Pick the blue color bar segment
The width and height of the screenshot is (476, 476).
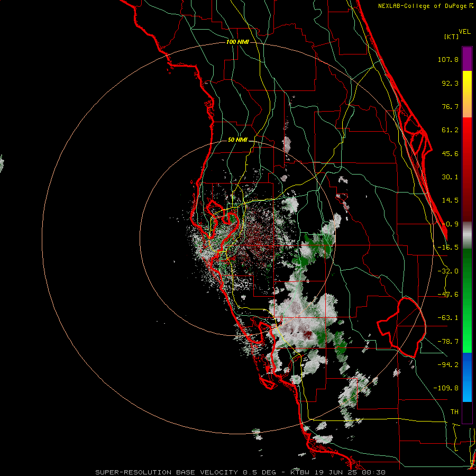[x=467, y=377]
